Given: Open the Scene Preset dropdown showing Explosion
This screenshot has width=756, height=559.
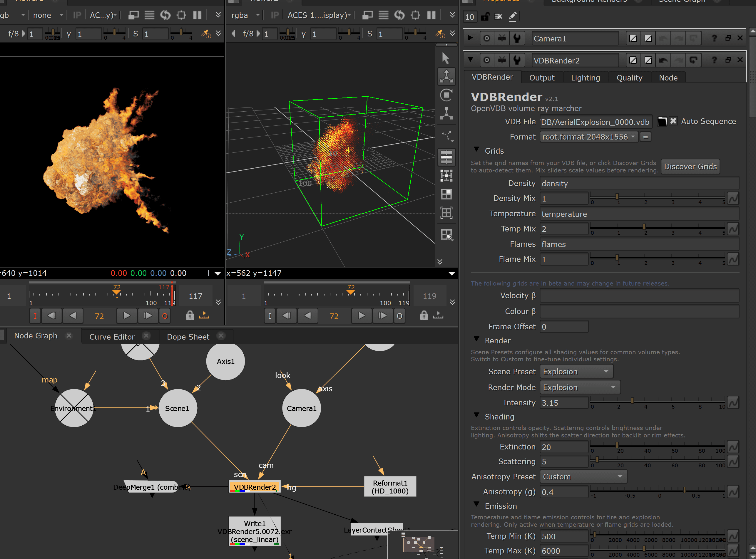Looking at the screenshot, I should (x=576, y=371).
